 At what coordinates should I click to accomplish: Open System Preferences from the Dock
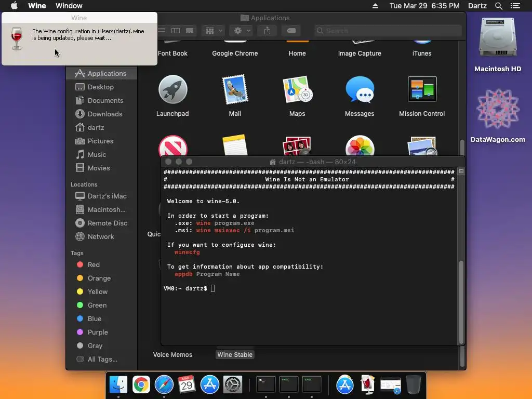click(232, 384)
